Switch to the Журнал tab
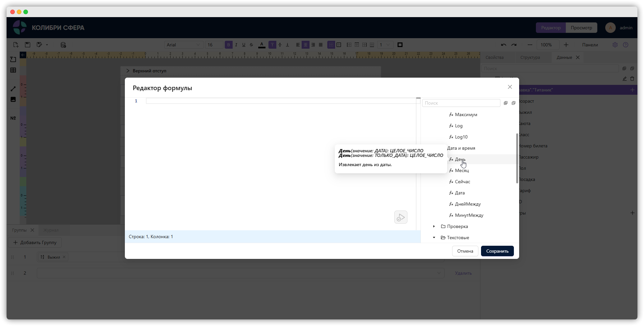The image size is (644, 326). click(x=51, y=230)
